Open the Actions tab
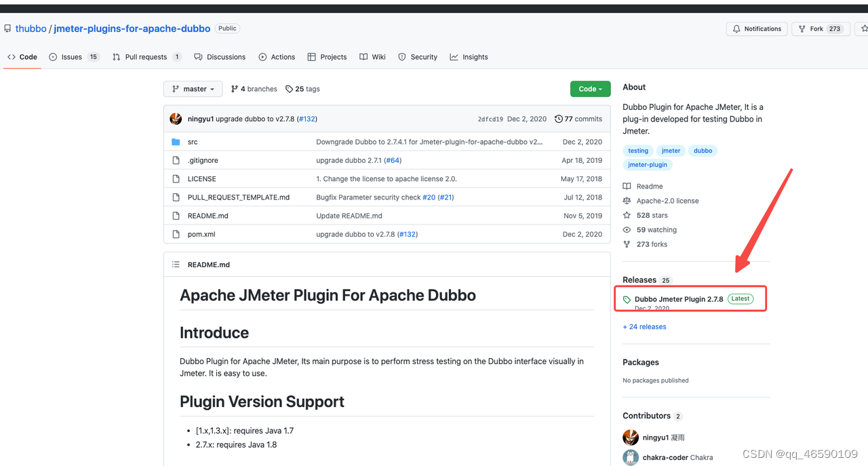This screenshot has height=466, width=868. click(x=277, y=57)
